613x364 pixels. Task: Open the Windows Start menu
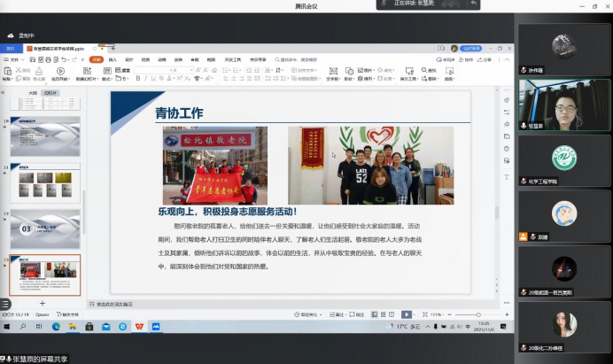tap(7, 327)
